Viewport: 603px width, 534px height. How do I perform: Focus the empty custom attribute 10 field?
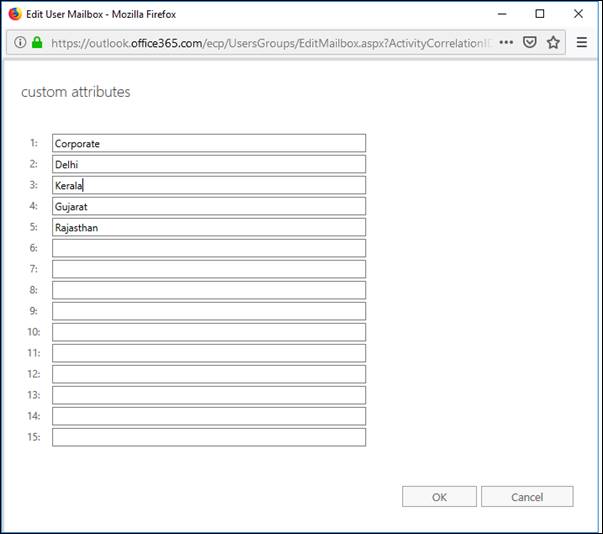pos(209,332)
